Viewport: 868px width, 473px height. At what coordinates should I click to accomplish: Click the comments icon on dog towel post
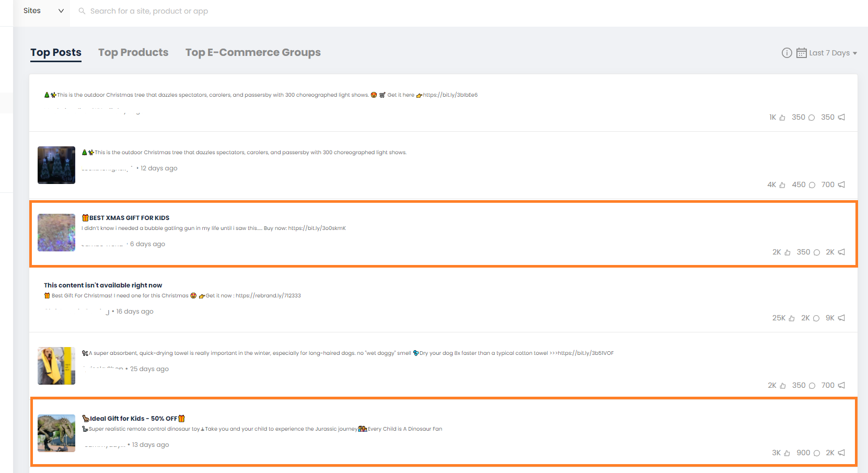[812, 386]
